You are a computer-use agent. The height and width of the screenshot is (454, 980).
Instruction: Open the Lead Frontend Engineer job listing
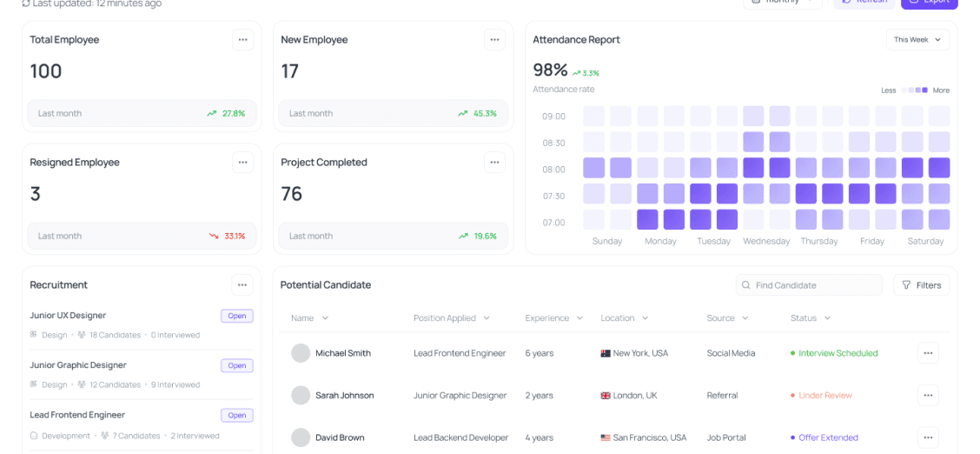click(77, 415)
